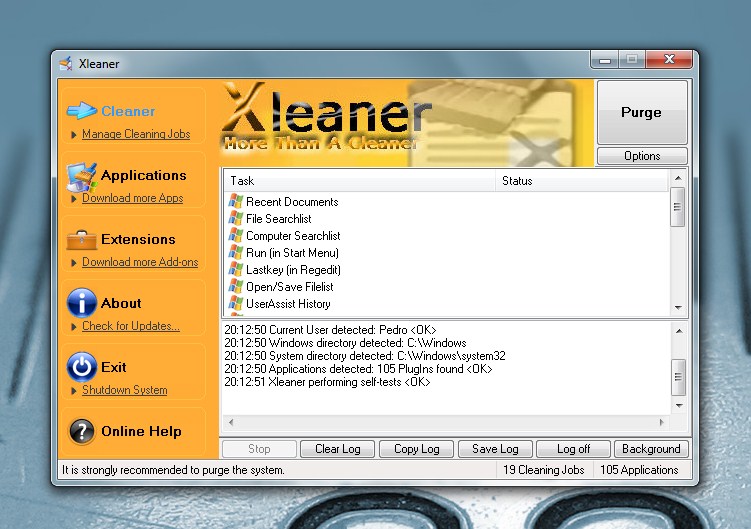Select the Computer Searchlist task row
The image size is (751, 529).
tap(446, 235)
